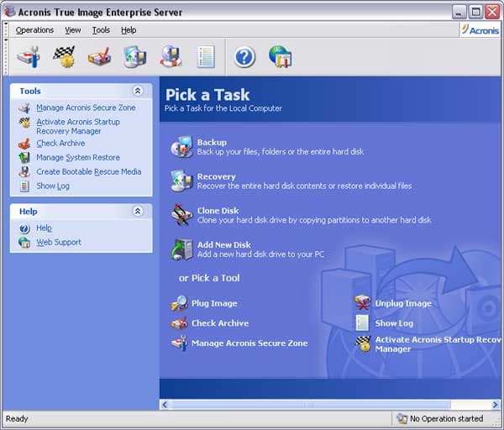The width and height of the screenshot is (504, 430).
Task: Open the Tools menu
Action: tap(101, 30)
